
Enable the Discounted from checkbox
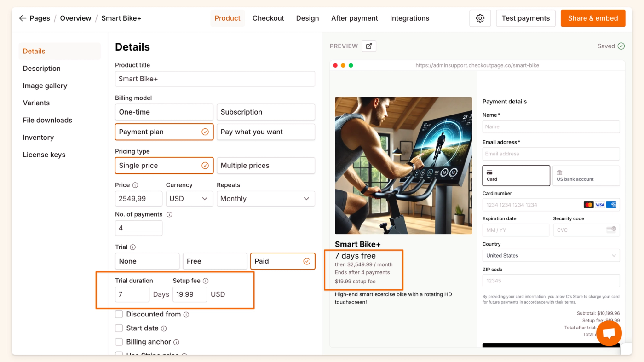coord(119,315)
